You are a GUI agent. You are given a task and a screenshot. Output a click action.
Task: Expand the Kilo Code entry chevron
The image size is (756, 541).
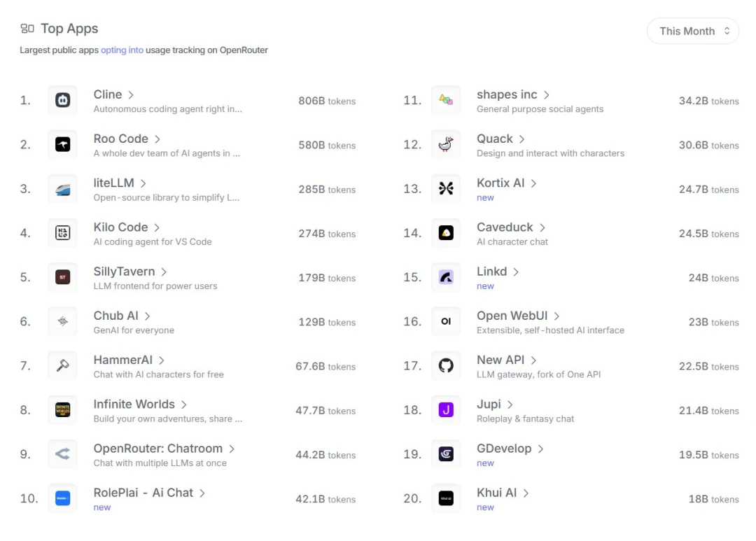point(155,227)
